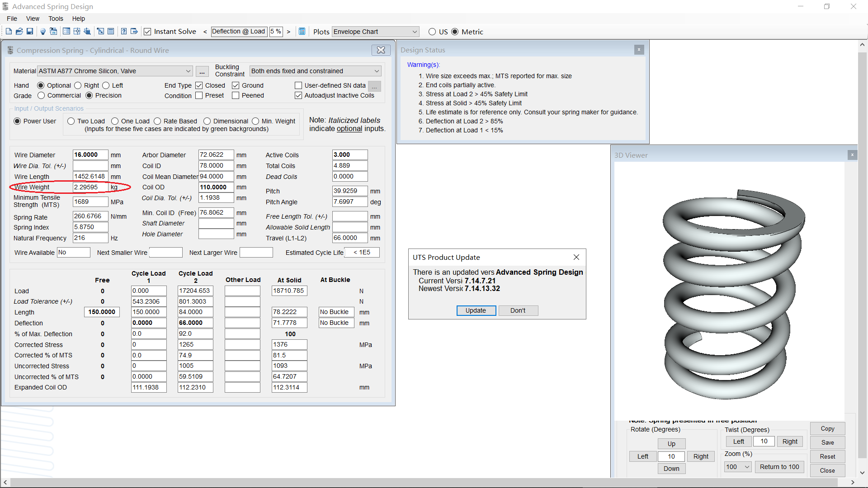Image resolution: width=868 pixels, height=488 pixels.
Task: Click the horizontal scrollbar at the window bottom
Action: point(423,482)
